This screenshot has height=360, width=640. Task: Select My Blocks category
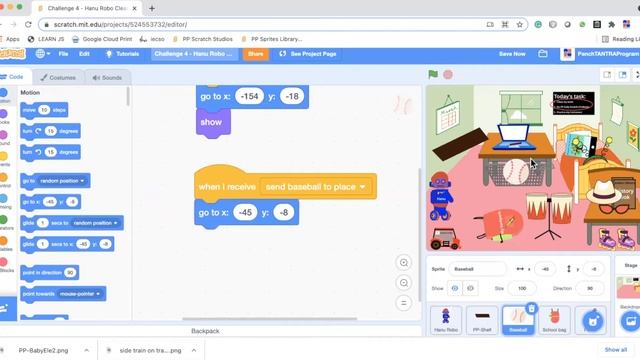4,265
